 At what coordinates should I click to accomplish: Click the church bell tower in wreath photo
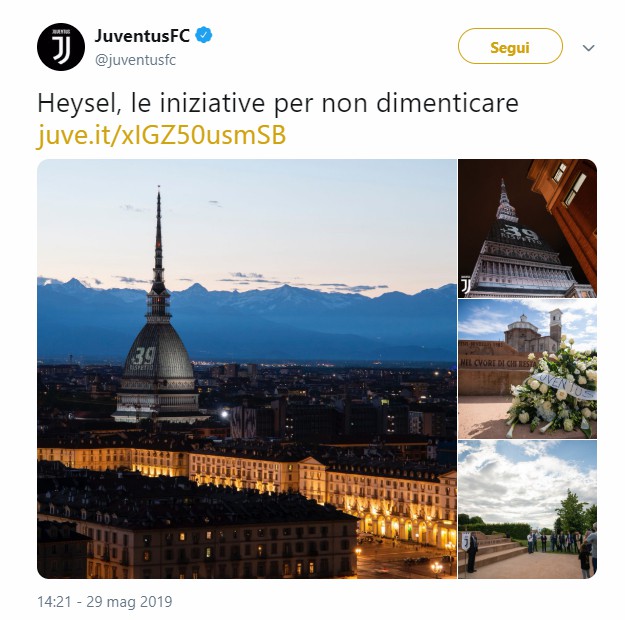pos(555,329)
